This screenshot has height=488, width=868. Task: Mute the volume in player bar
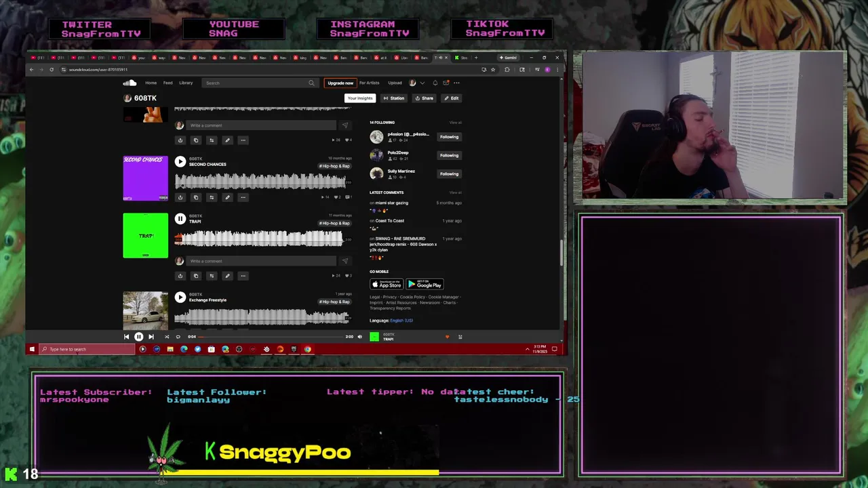coord(360,337)
